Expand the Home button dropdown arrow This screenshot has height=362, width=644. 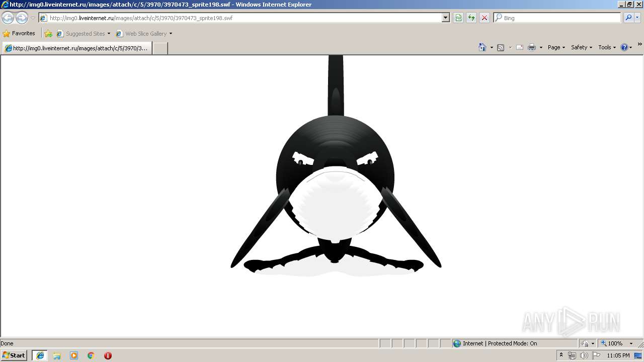(492, 47)
